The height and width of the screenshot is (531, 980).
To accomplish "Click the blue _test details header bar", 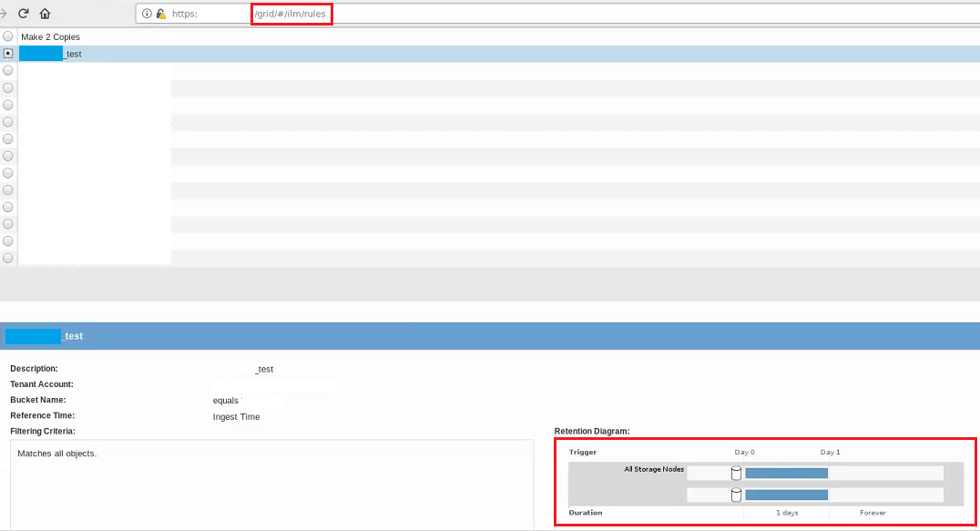I will click(490, 336).
